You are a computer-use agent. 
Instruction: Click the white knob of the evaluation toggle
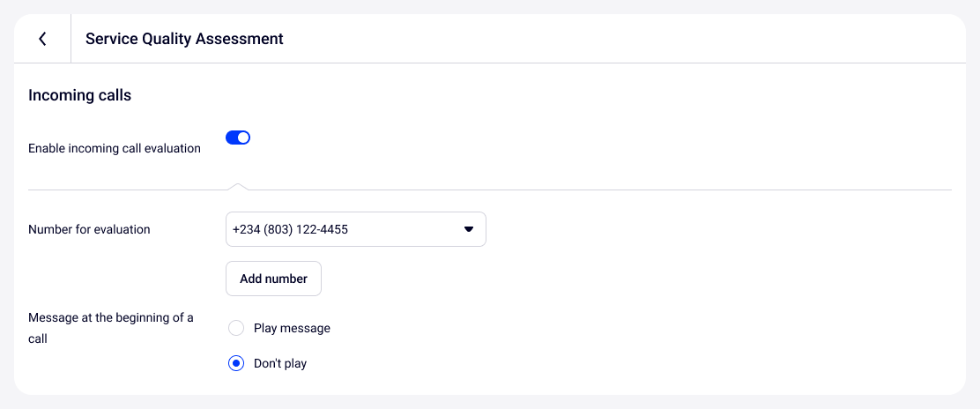coord(244,138)
